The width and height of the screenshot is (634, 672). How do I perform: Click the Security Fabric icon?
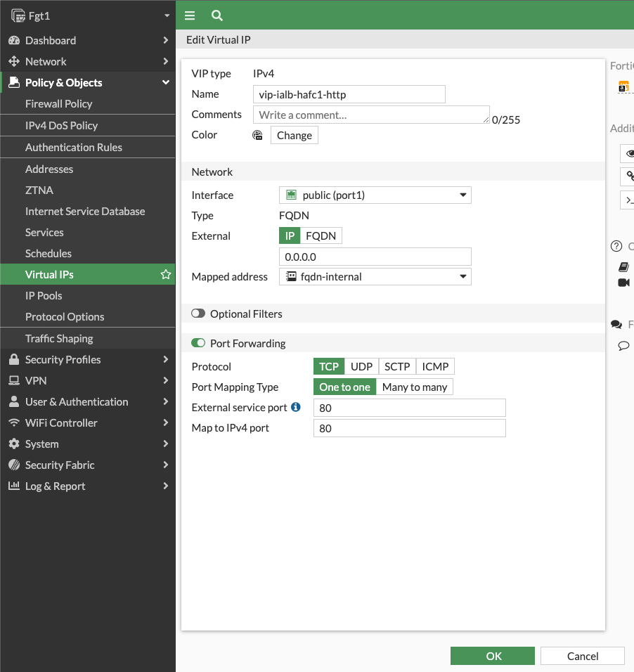tap(14, 465)
